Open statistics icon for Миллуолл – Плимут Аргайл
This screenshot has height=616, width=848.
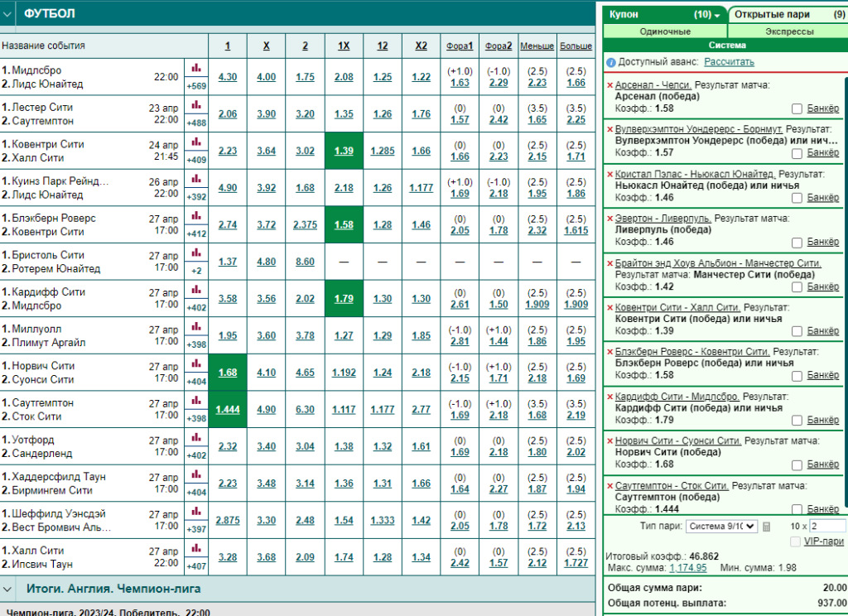(x=195, y=327)
